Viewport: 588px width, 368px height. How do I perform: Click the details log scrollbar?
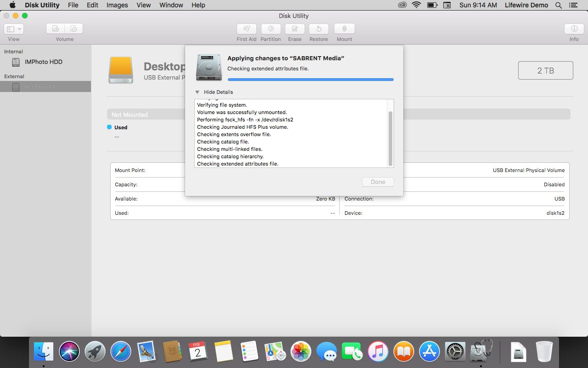click(390, 138)
